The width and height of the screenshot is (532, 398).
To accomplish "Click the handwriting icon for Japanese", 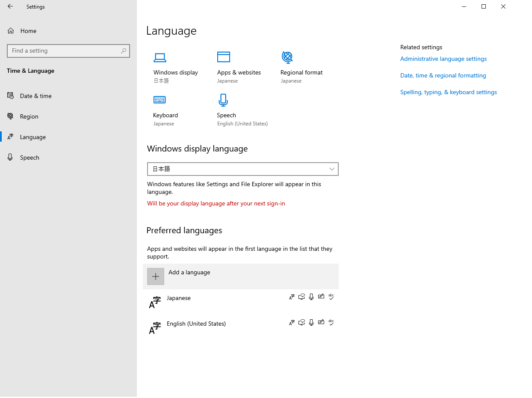I will pos(321,297).
